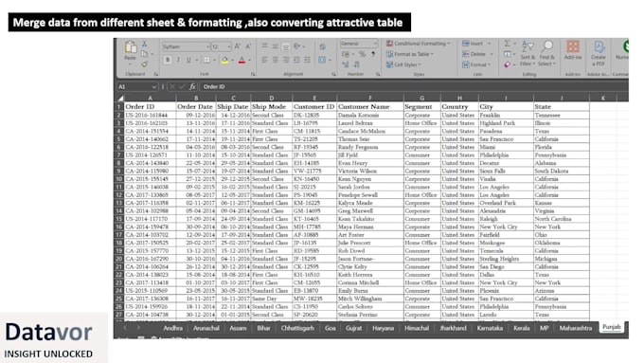Open the Add-ins icon
644x363 pixels.
pyautogui.click(x=573, y=46)
